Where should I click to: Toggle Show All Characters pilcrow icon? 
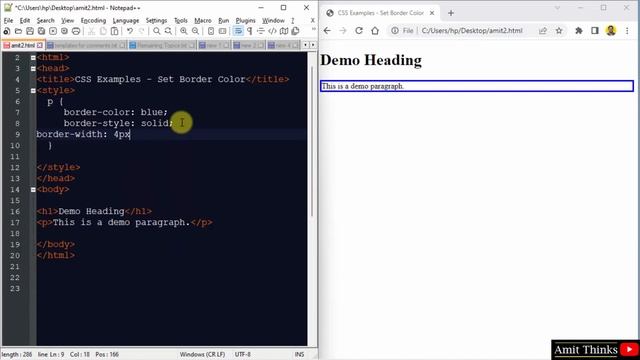click(x=249, y=31)
